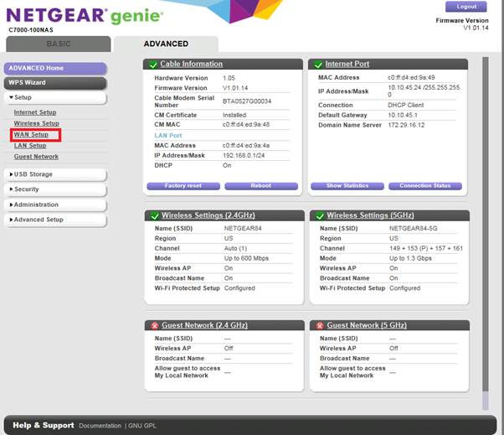Screen dimensions: 504x435
Task: Open the Internet Setup link
Action: tap(35, 112)
